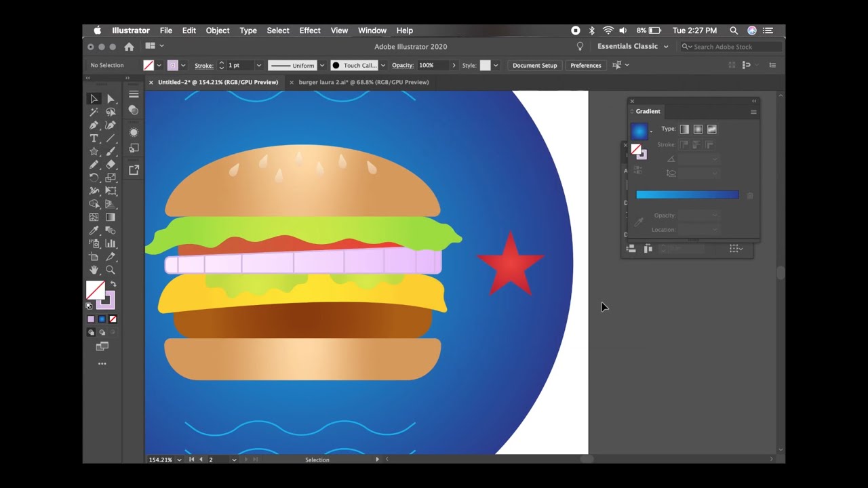Viewport: 868px width, 488px height.
Task: Select the Curvature tool
Action: tap(111, 125)
